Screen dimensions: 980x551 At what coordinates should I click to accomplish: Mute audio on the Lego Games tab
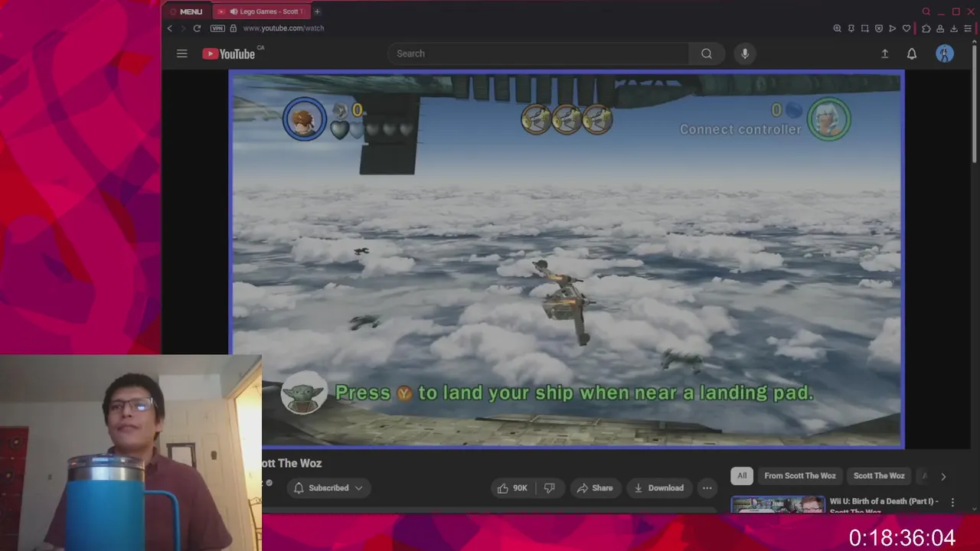pyautogui.click(x=234, y=11)
